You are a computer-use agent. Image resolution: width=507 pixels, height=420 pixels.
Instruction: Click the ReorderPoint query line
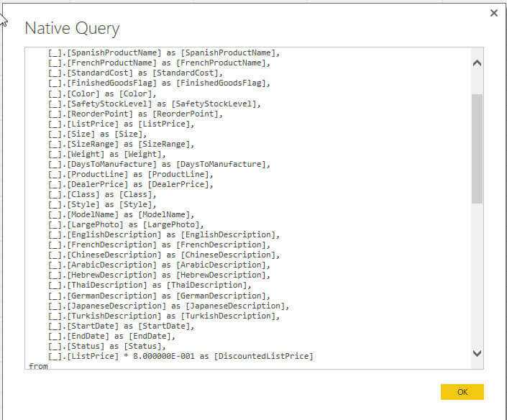click(x=135, y=114)
